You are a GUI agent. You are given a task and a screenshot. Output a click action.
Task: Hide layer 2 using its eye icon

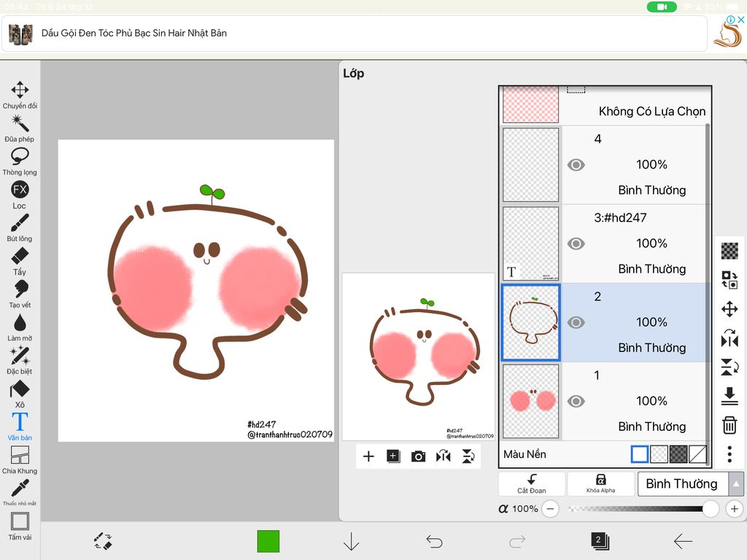click(x=576, y=322)
